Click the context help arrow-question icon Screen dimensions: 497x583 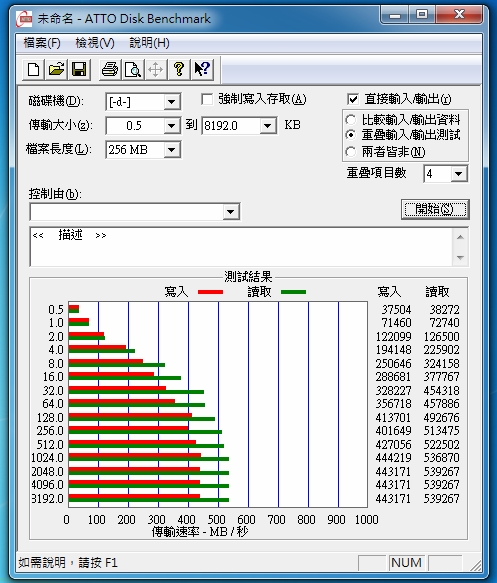coord(202,69)
